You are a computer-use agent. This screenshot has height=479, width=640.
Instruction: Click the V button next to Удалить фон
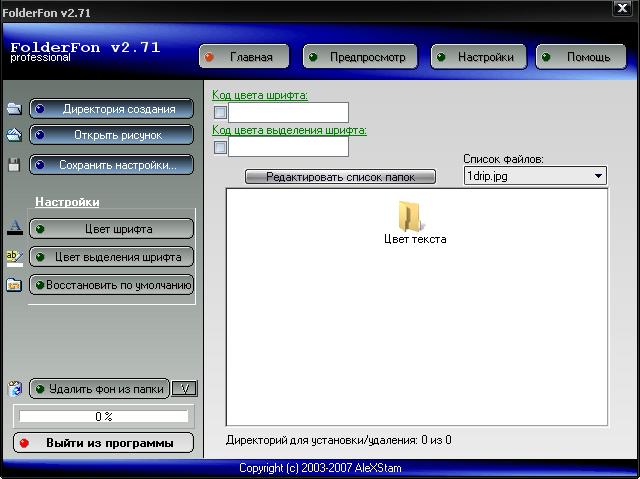click(184, 389)
